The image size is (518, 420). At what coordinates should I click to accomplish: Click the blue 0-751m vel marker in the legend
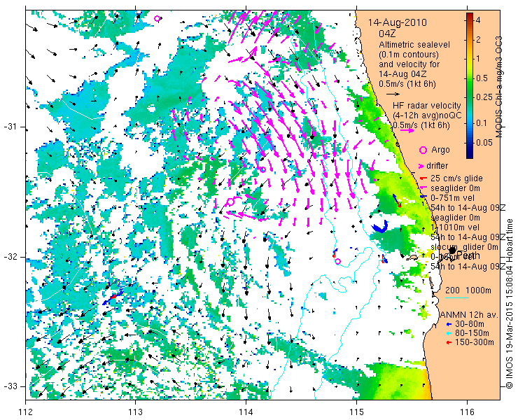point(423,197)
